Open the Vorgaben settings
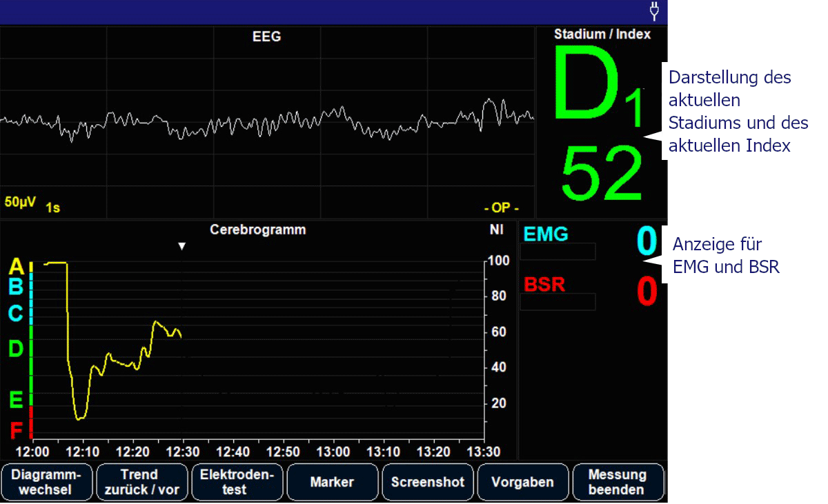 pyautogui.click(x=522, y=482)
